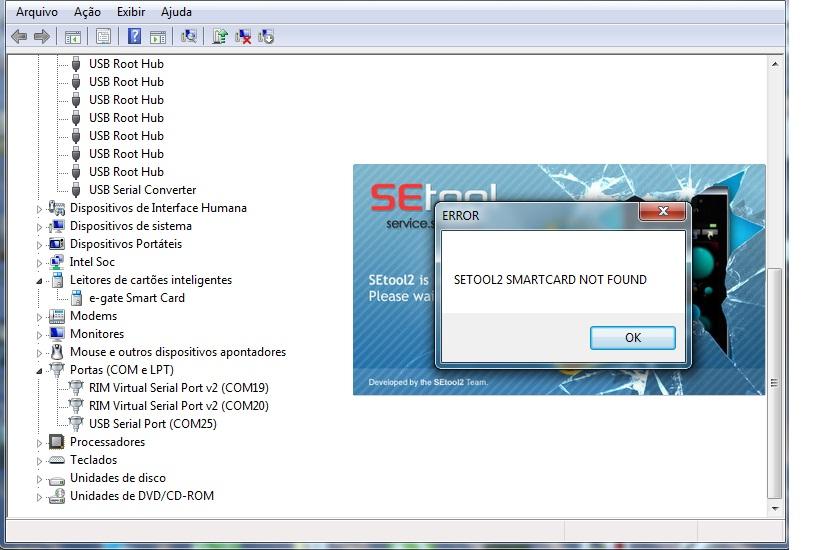
Task: Expand the Modems node
Action: tap(39, 317)
